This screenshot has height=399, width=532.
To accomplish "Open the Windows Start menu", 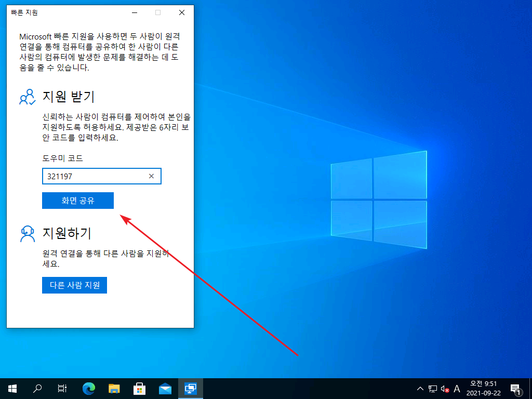I will pos(12,389).
